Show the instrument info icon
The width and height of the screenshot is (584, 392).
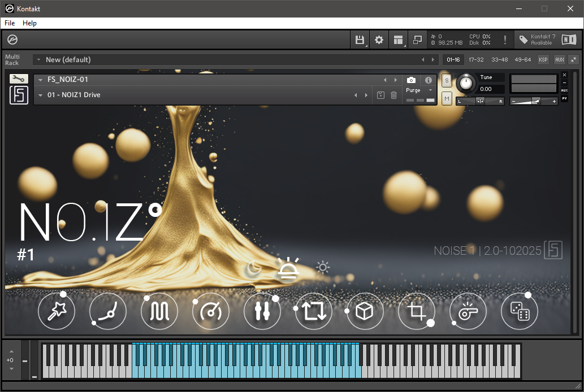[429, 80]
